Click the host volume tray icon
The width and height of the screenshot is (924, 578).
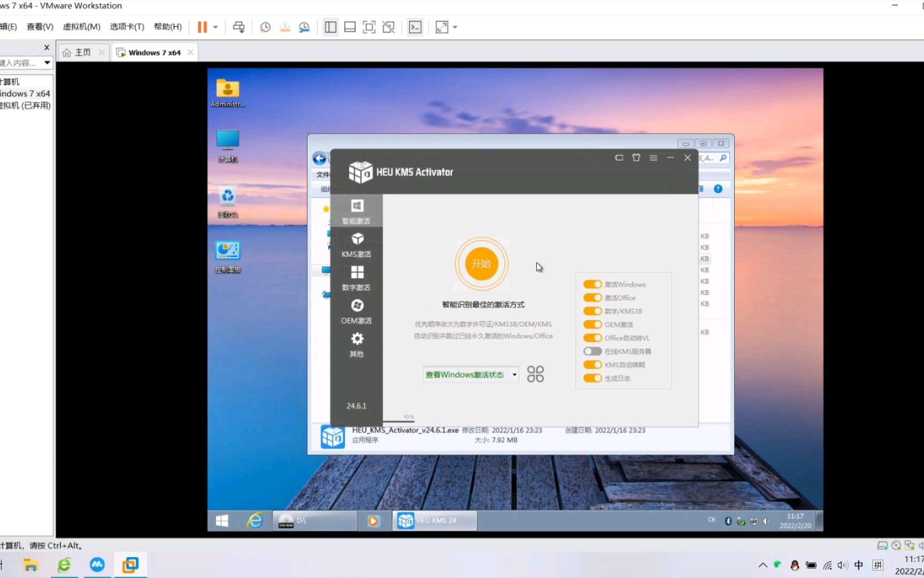click(843, 565)
